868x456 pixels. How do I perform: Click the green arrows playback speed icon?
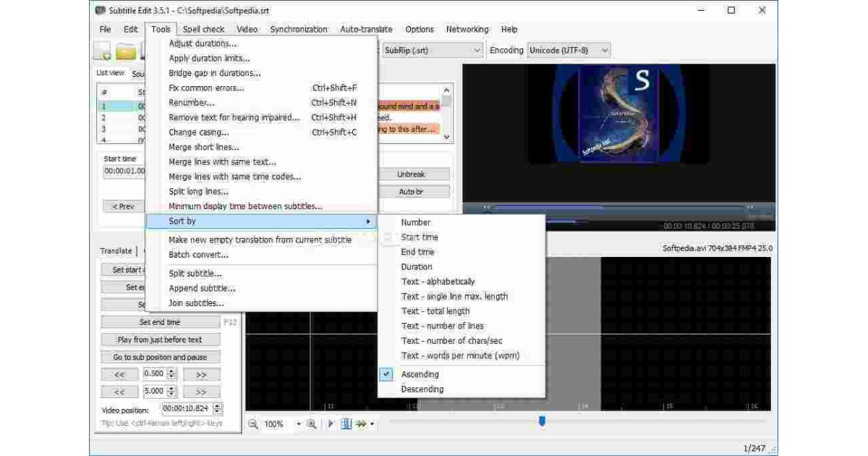coord(360,424)
